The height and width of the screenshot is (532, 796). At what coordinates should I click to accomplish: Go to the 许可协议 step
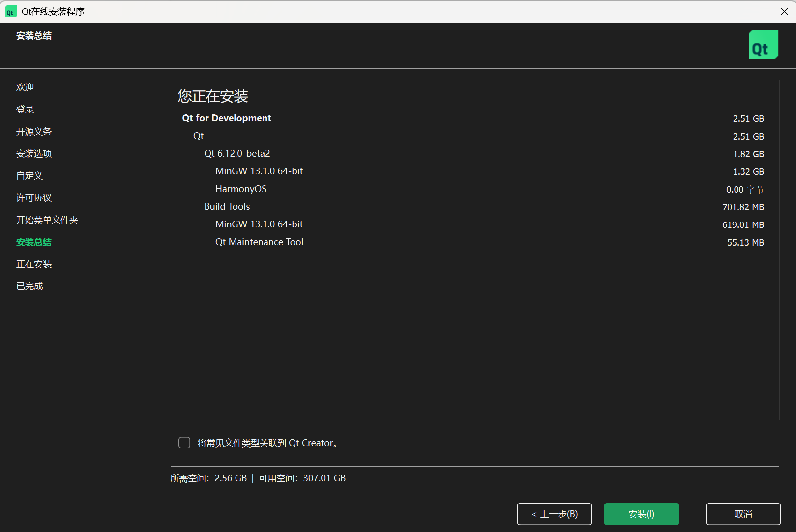pos(34,198)
